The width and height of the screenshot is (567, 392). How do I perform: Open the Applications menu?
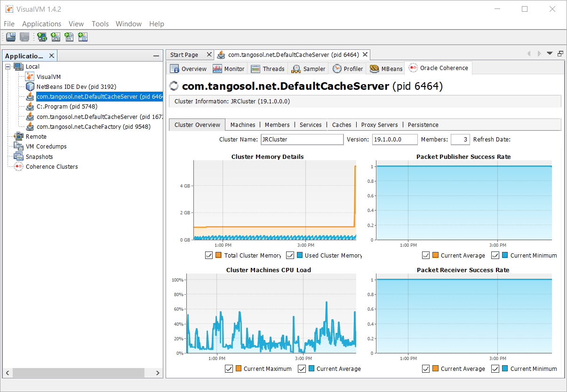coord(42,24)
